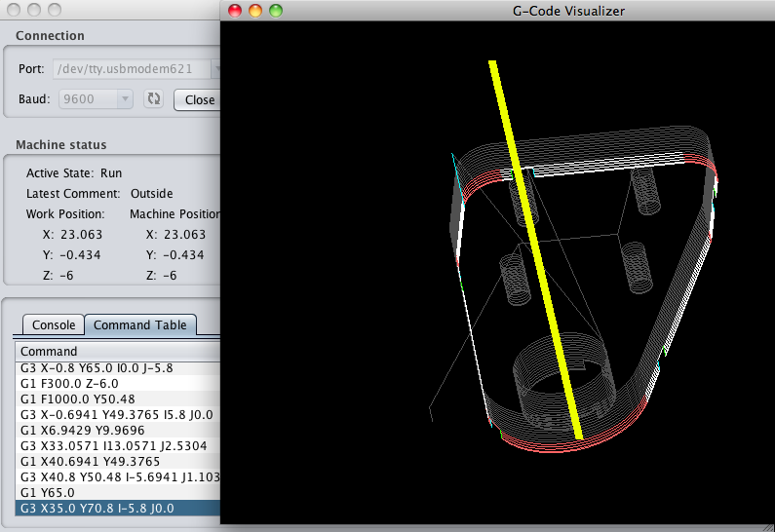Select row G1 F1000.0 Y50.48
The height and width of the screenshot is (532, 775).
[118, 399]
